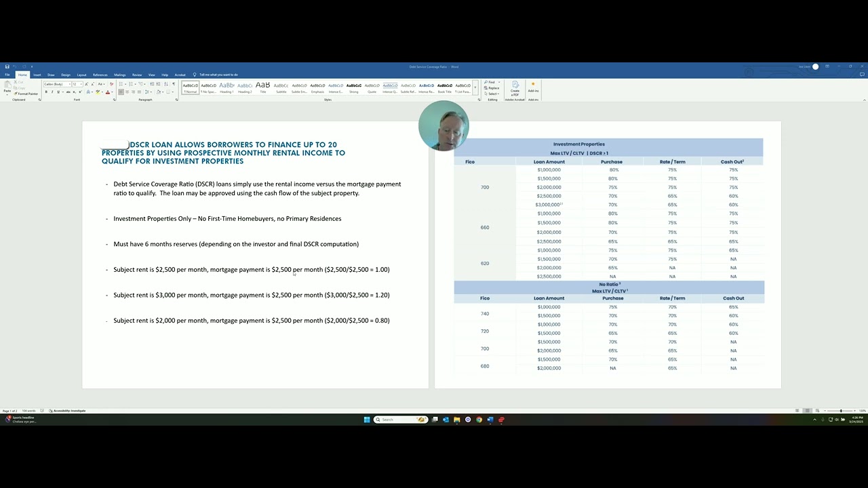Viewport: 868px width, 488px height.
Task: Click Replace in the Editing group
Action: tap(493, 88)
